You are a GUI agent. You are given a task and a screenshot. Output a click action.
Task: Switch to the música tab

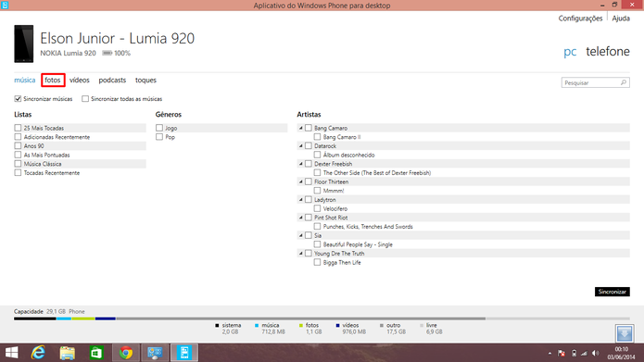coord(25,80)
